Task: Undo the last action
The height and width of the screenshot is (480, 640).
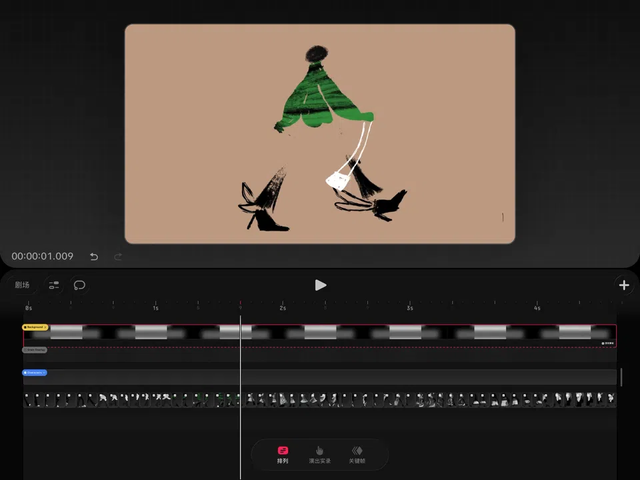Action: [94, 256]
